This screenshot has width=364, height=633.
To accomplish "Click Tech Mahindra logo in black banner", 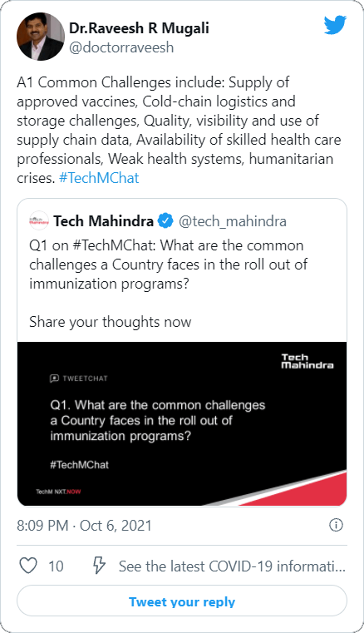I will 307,361.
